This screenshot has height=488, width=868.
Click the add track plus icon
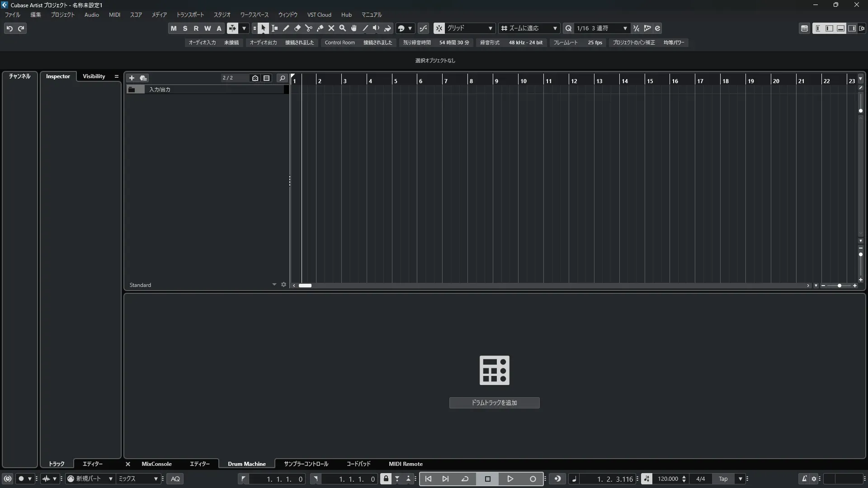(x=132, y=78)
